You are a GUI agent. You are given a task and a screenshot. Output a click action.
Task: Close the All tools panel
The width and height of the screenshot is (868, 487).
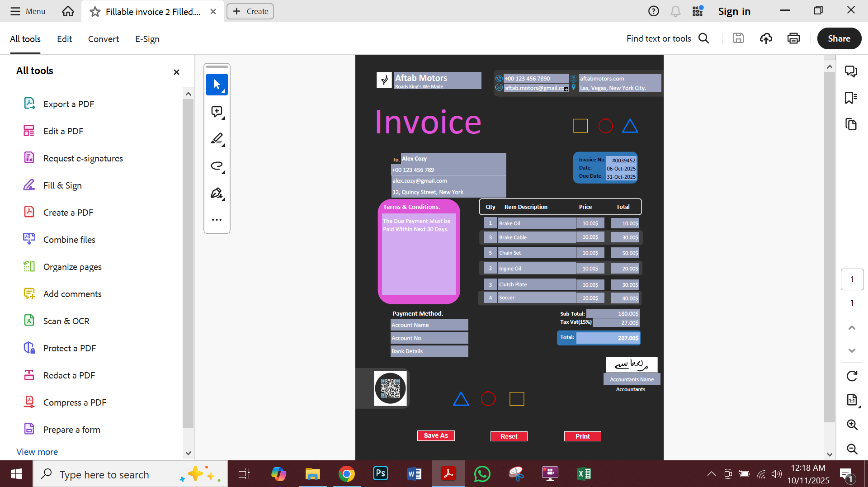click(x=176, y=72)
